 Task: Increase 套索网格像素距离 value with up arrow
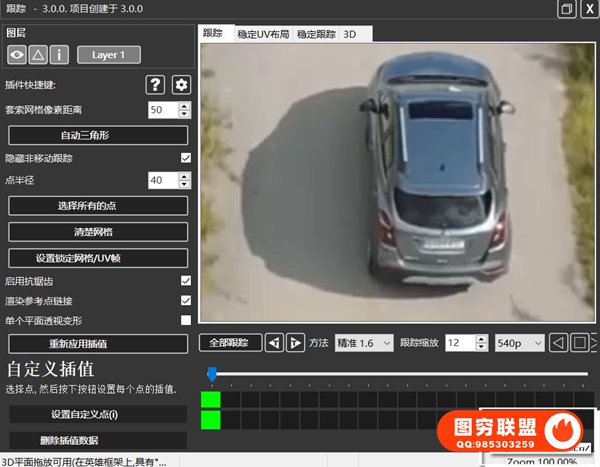[183, 105]
